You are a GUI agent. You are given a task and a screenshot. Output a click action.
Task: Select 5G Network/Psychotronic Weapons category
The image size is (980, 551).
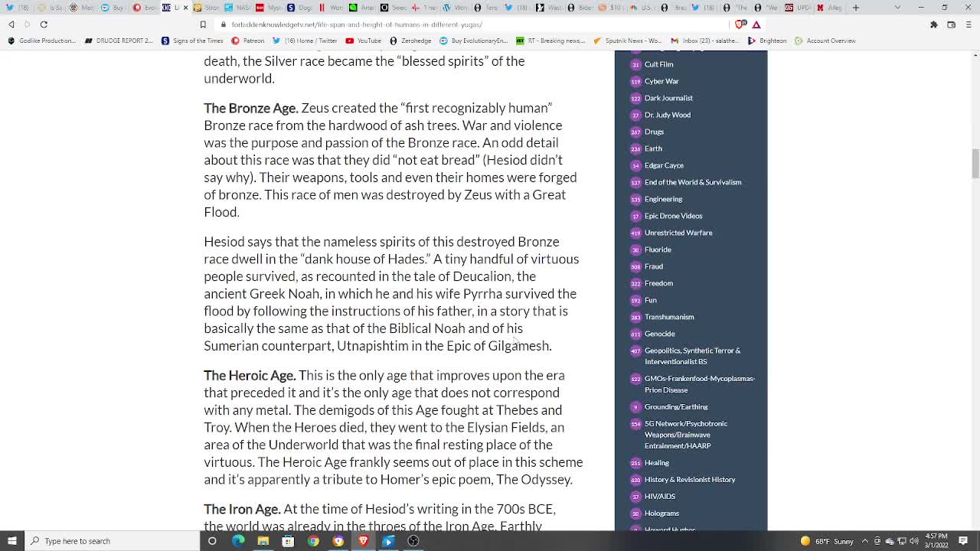coord(686,435)
